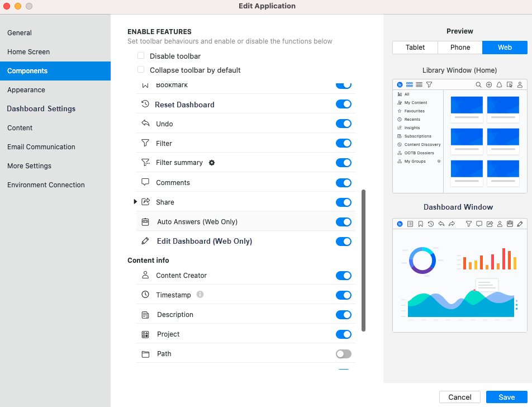Click the Cancel button
This screenshot has width=532, height=407.
(x=459, y=397)
